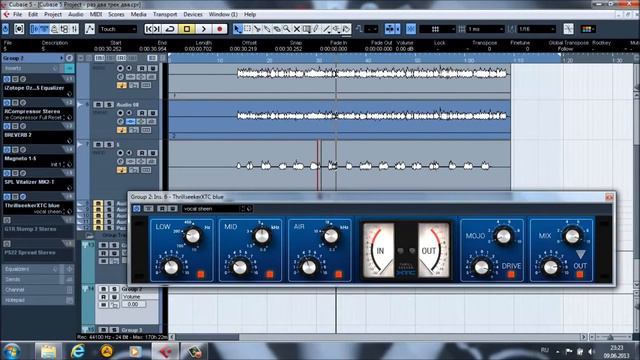This screenshot has height=360, width=640.
Task: Select the Mute X tool
Action: tap(297, 29)
